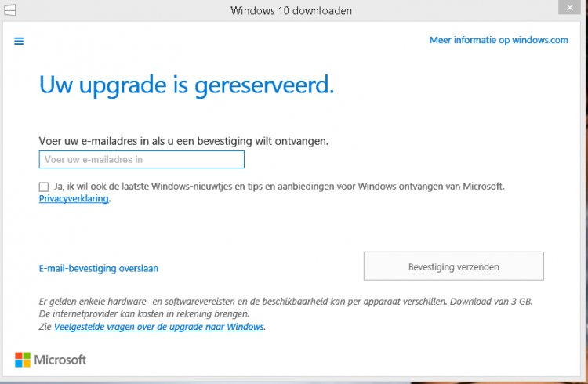Click the Microsoft logo at the bottom
The image size is (588, 384).
pyautogui.click(x=50, y=360)
